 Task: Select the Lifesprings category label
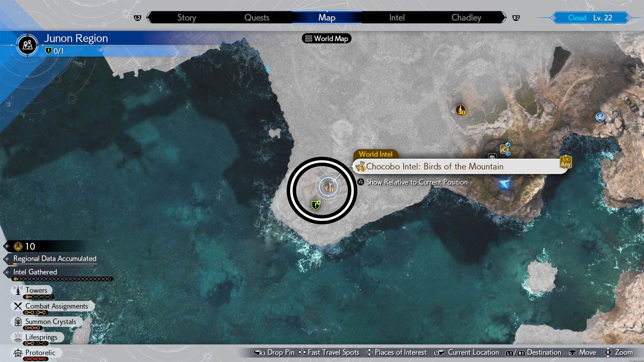point(42,337)
